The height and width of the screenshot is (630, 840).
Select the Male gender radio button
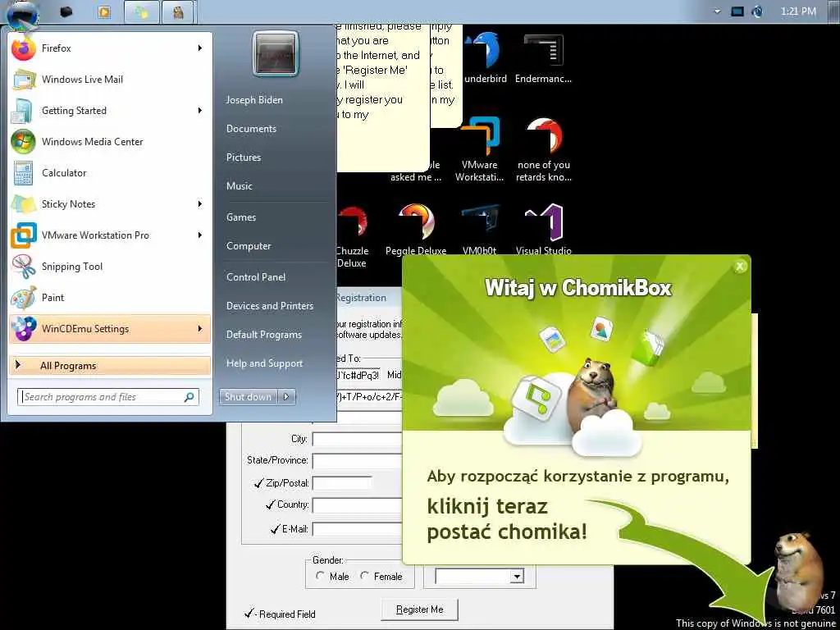coord(321,576)
